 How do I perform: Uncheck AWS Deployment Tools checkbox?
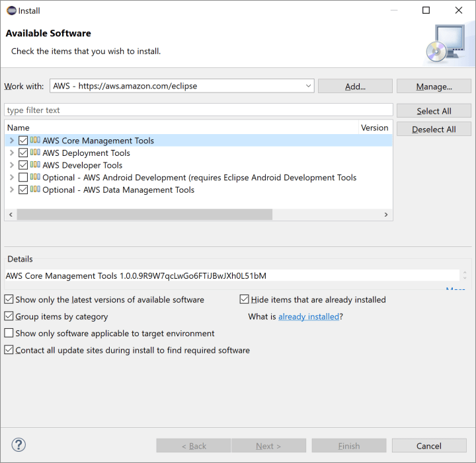[x=23, y=153]
